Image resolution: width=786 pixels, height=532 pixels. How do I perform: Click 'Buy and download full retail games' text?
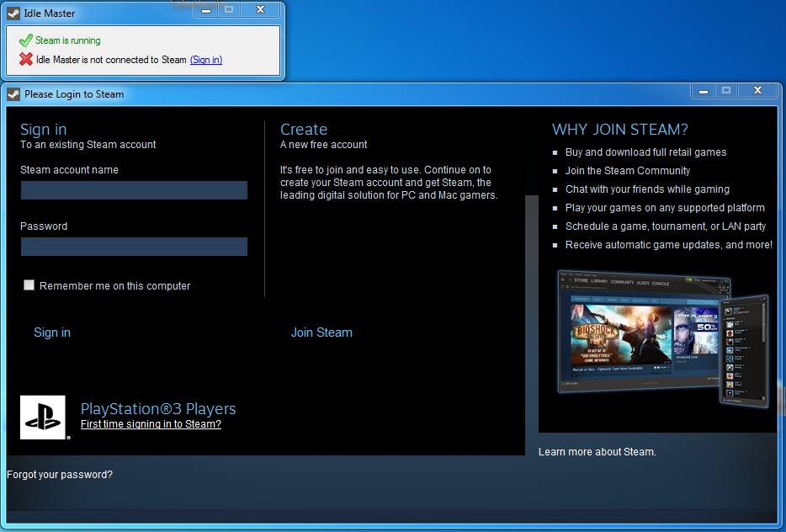click(645, 152)
